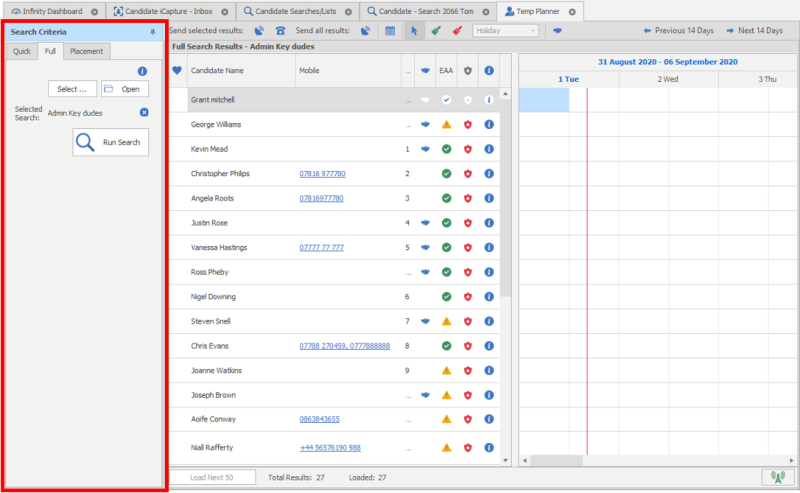Click the info icon in George Williams' row
This screenshot has height=493, width=800.
click(x=489, y=125)
